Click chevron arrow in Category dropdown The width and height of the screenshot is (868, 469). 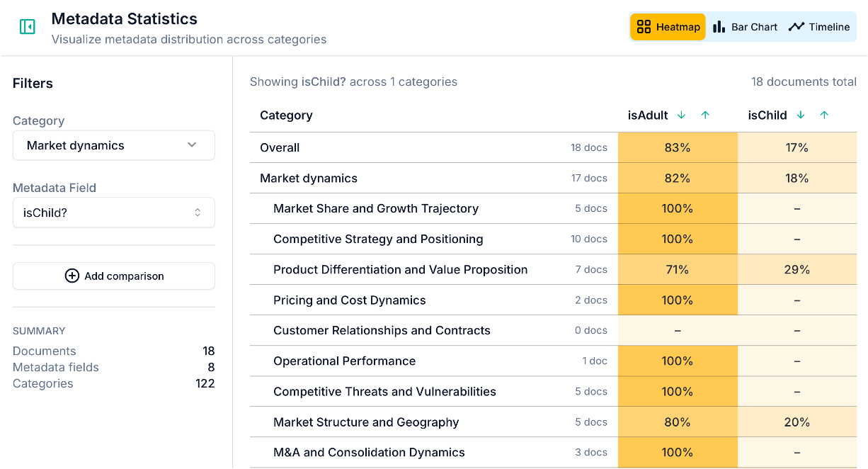coord(192,145)
